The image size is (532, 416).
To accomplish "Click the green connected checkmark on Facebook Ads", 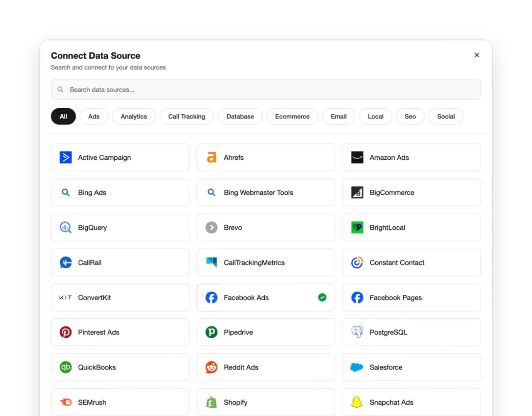I will click(322, 297).
